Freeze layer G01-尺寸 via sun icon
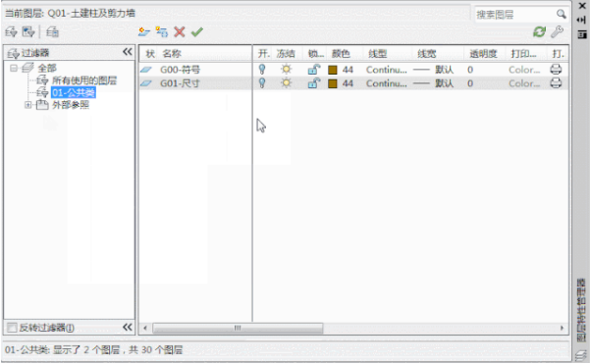Viewport: 590px width, 364px height. [286, 83]
